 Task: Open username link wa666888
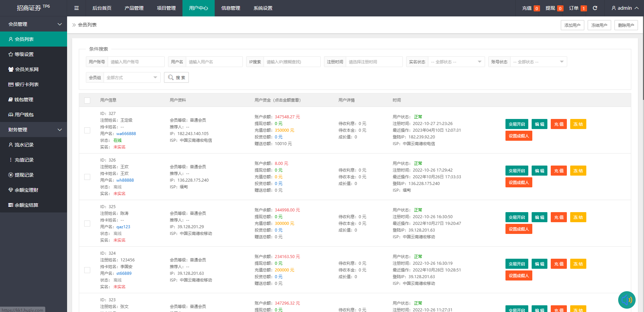pos(126,134)
